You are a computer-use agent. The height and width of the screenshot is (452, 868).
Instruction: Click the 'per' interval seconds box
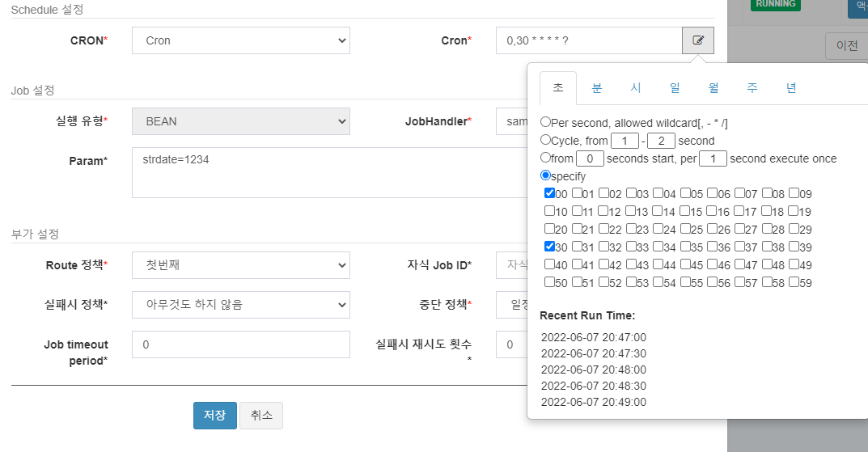click(x=713, y=158)
